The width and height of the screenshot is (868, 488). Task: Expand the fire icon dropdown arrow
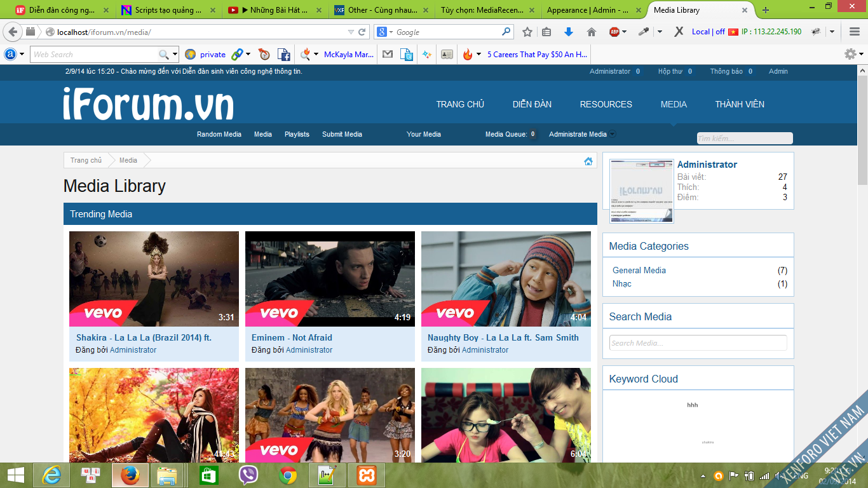click(x=478, y=55)
